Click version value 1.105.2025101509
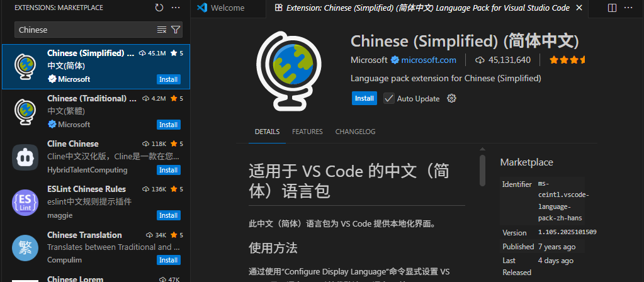This screenshot has height=282, width=644. click(x=567, y=232)
